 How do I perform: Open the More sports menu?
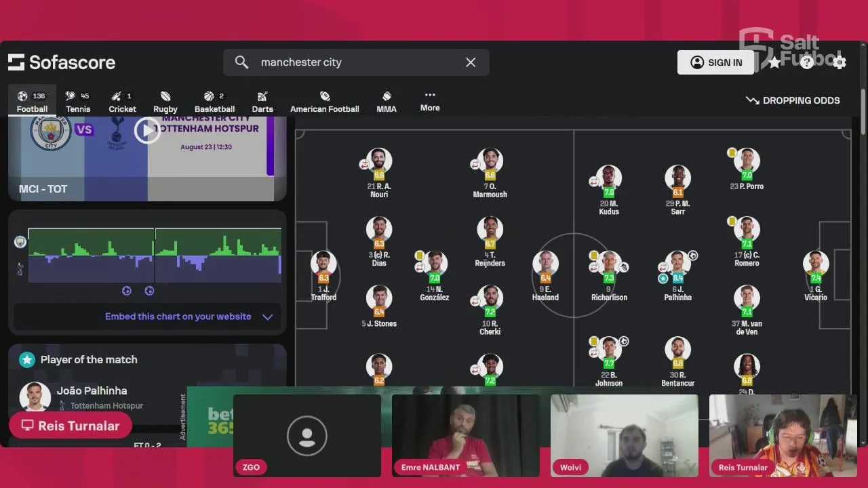(x=430, y=101)
